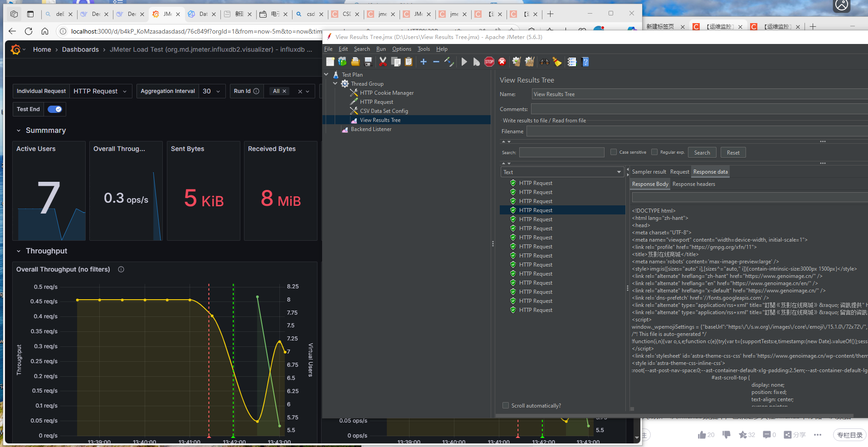This screenshot has height=447, width=868.
Task: Click the Toggle enable/disable icon in JMeter
Action: [449, 62]
